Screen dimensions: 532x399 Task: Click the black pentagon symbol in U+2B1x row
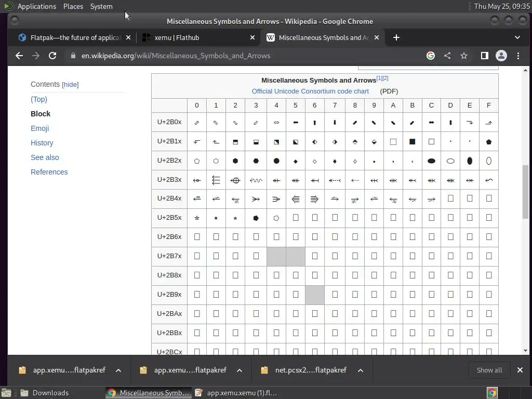point(488,142)
